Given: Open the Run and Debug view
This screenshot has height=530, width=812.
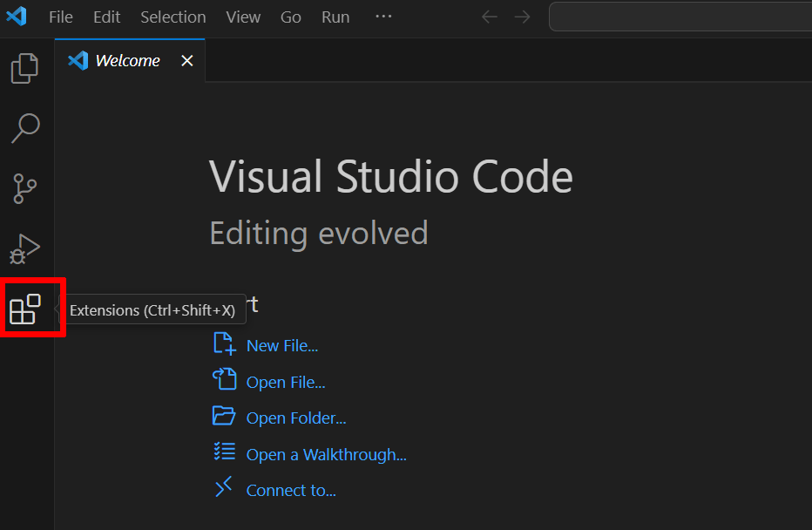Looking at the screenshot, I should pyautogui.click(x=24, y=248).
